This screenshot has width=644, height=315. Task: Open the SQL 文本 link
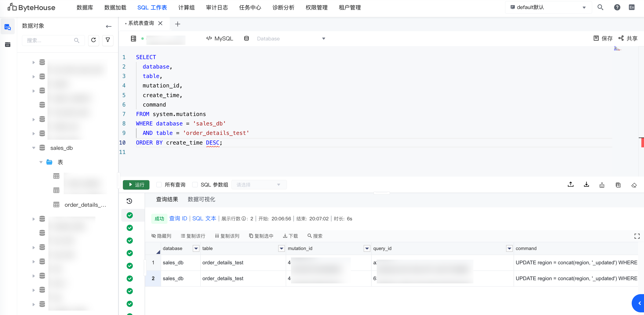pyautogui.click(x=204, y=219)
